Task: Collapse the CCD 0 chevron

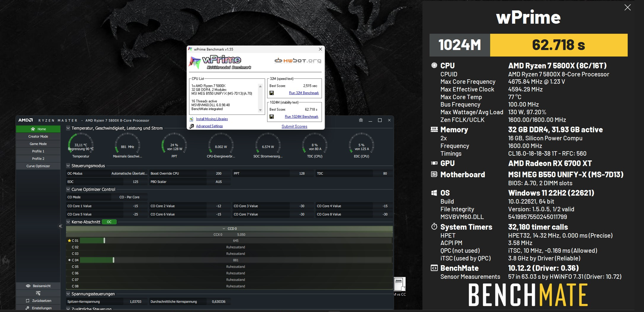Action: coord(224,229)
